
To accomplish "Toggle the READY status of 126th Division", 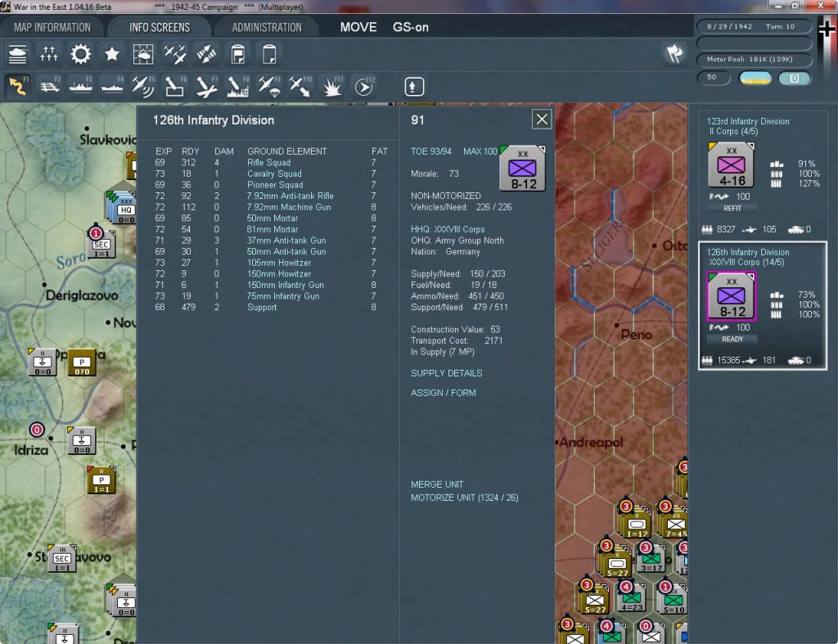I will [x=732, y=339].
